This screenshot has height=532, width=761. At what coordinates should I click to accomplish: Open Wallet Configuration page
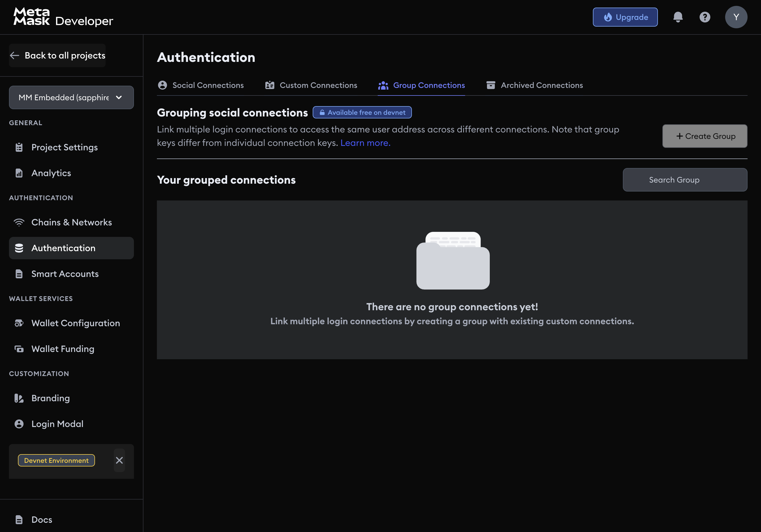[x=71, y=323]
